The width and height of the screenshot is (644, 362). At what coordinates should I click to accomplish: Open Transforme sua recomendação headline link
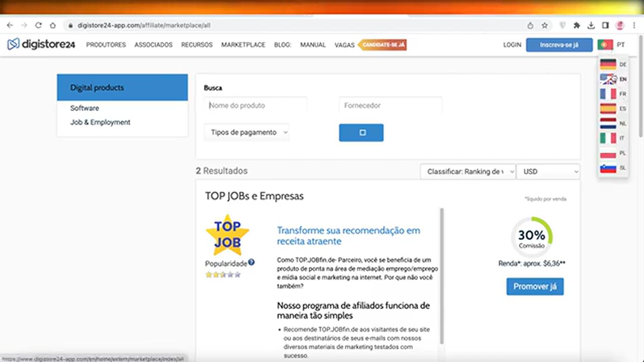pyautogui.click(x=348, y=236)
